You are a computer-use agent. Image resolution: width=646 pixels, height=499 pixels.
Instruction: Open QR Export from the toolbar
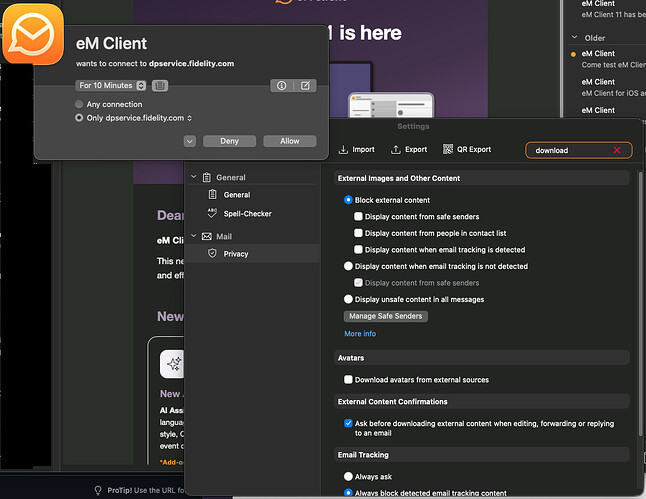[x=467, y=150]
